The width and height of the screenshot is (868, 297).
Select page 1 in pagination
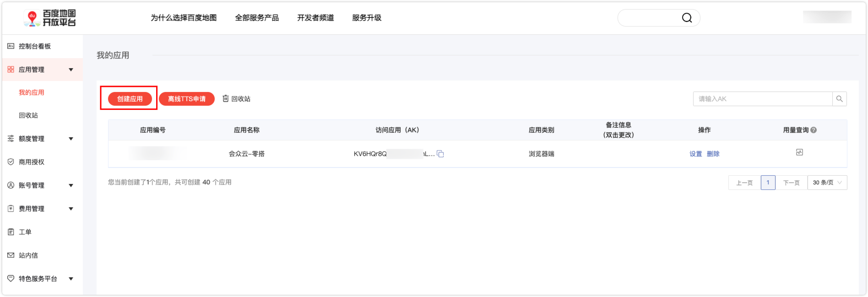tap(768, 183)
